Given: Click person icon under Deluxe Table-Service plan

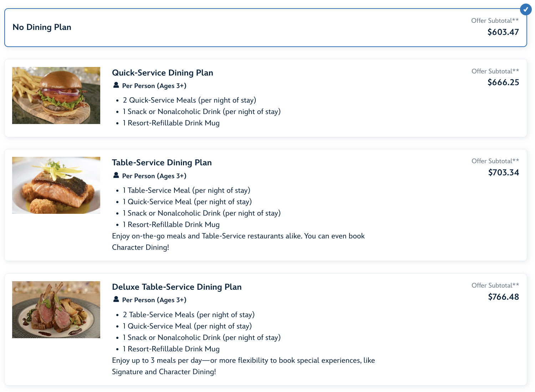Looking at the screenshot, I should click(116, 300).
